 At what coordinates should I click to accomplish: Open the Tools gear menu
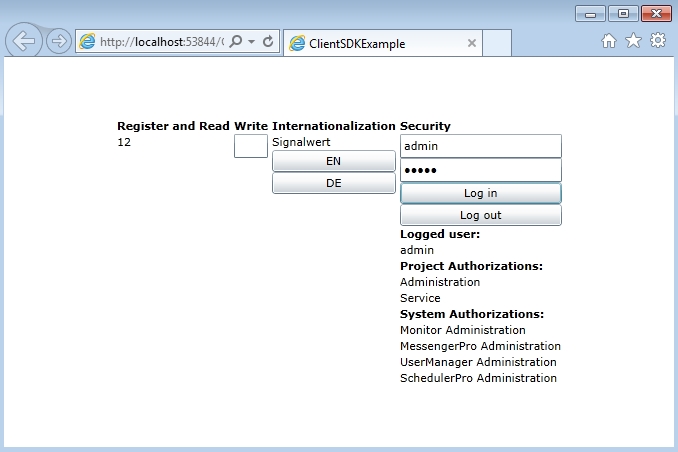tap(658, 41)
